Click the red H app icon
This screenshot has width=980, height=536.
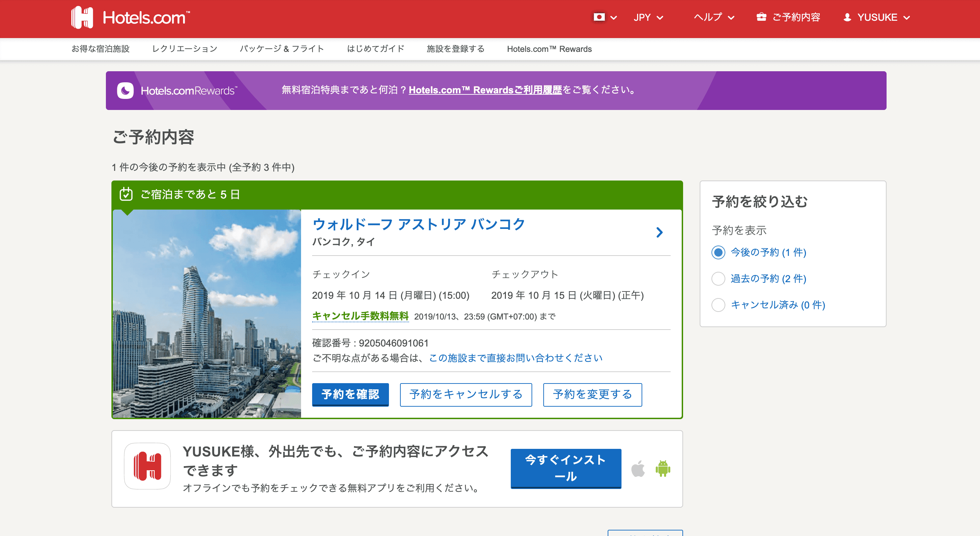pos(147,466)
